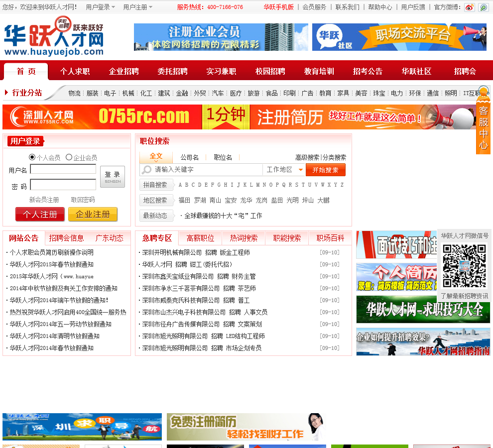Open the 职场交流平台 banner
The height and width of the screenshot is (448, 493).
[x=399, y=37]
